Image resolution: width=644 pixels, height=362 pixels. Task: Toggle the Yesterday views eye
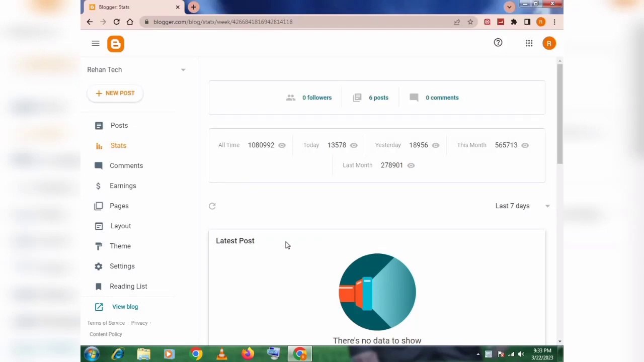click(x=436, y=145)
